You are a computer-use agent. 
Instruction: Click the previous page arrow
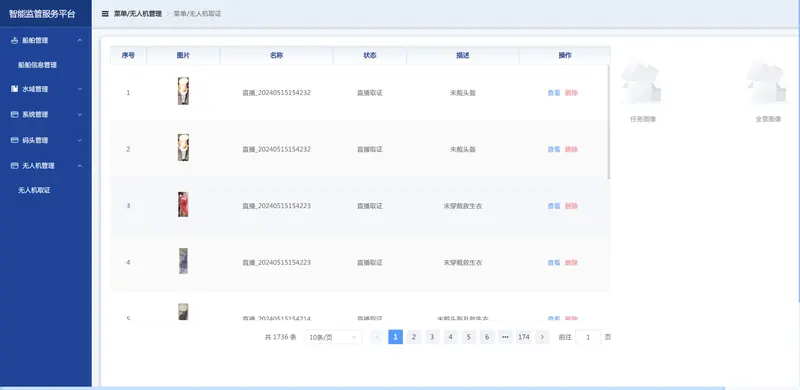pos(378,337)
